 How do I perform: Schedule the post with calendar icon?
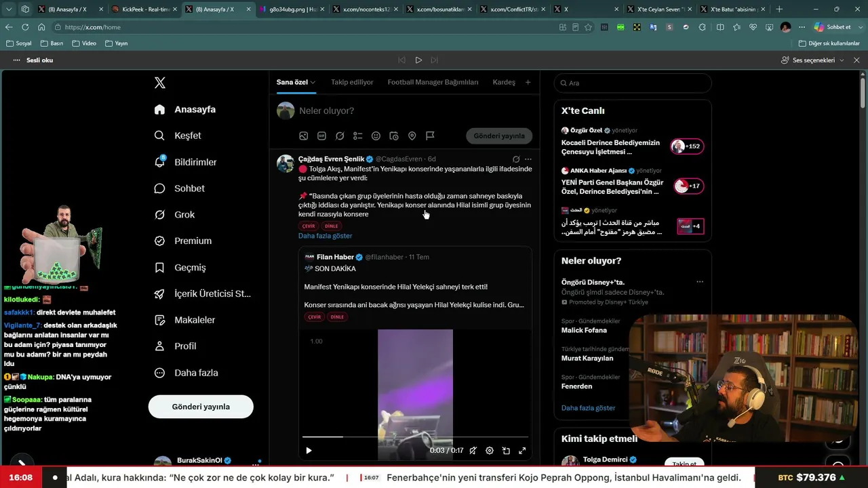tap(394, 136)
